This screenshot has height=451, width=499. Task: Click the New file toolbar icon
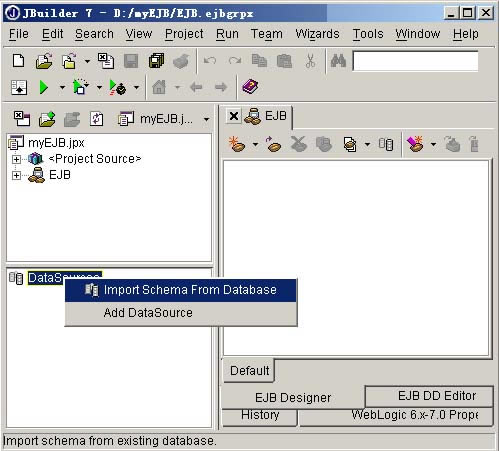[x=18, y=61]
